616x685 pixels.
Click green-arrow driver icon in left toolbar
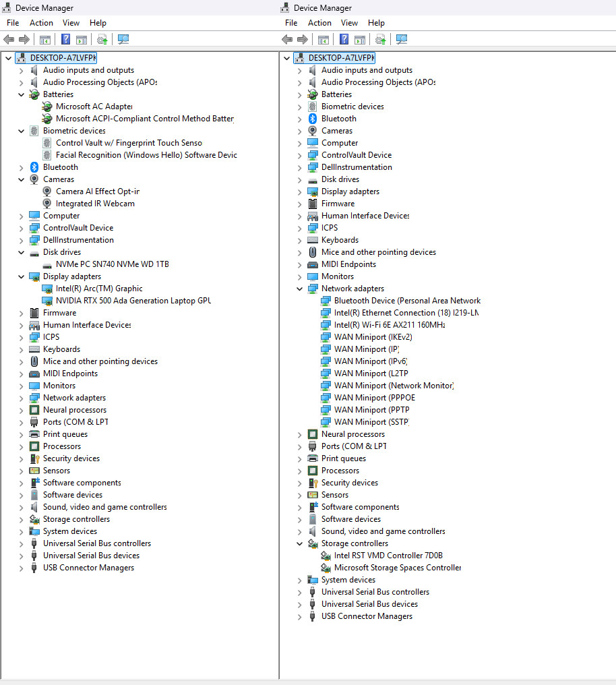(102, 39)
